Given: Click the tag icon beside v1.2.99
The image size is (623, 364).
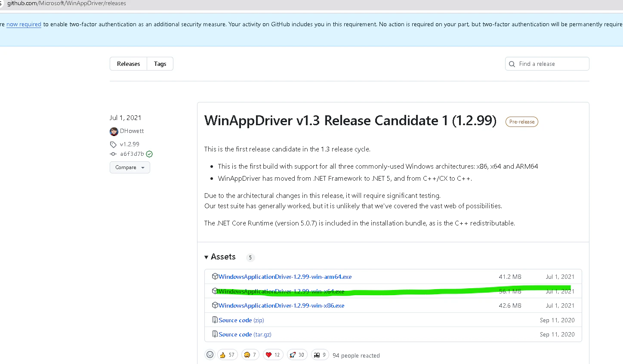Looking at the screenshot, I should click(x=113, y=145).
